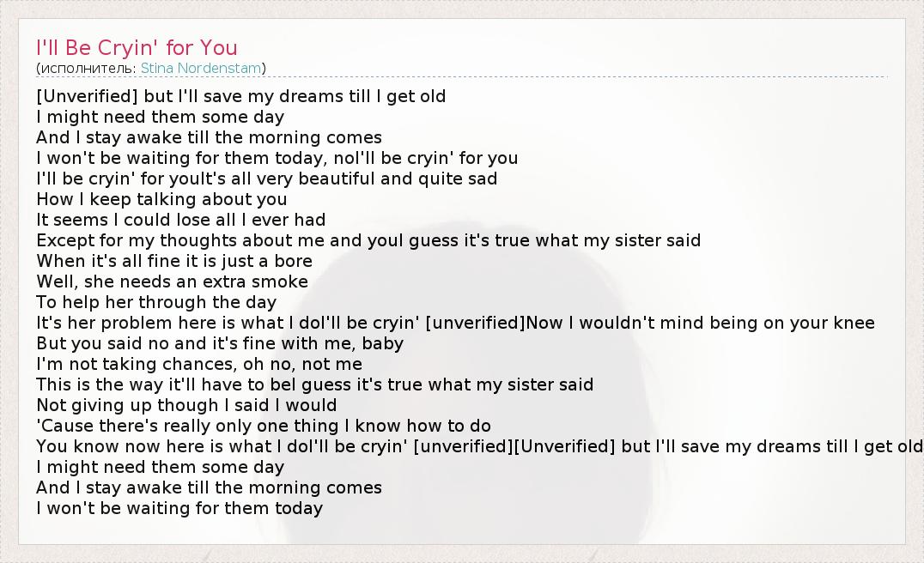Click the line To help her through the day

coord(156,302)
